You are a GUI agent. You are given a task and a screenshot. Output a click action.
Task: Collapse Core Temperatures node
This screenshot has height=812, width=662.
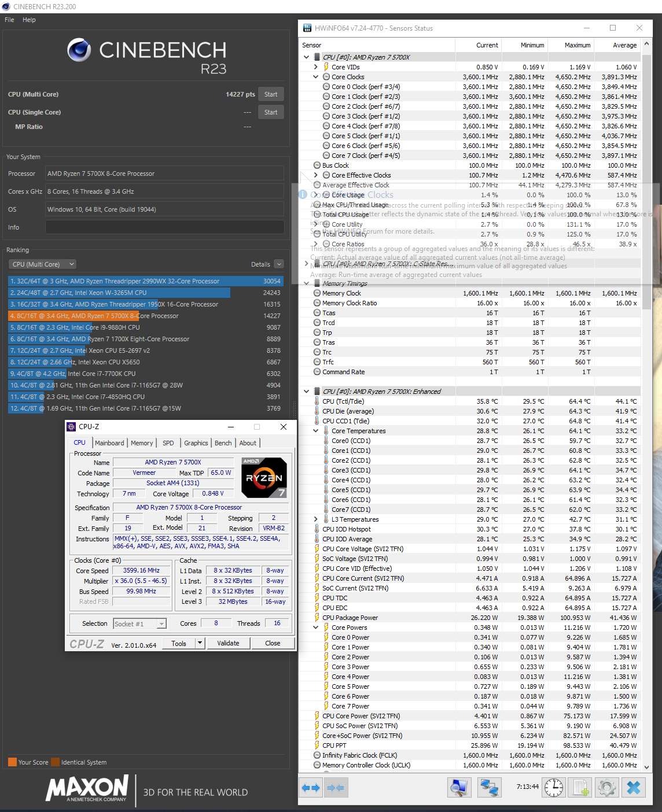pos(316,431)
